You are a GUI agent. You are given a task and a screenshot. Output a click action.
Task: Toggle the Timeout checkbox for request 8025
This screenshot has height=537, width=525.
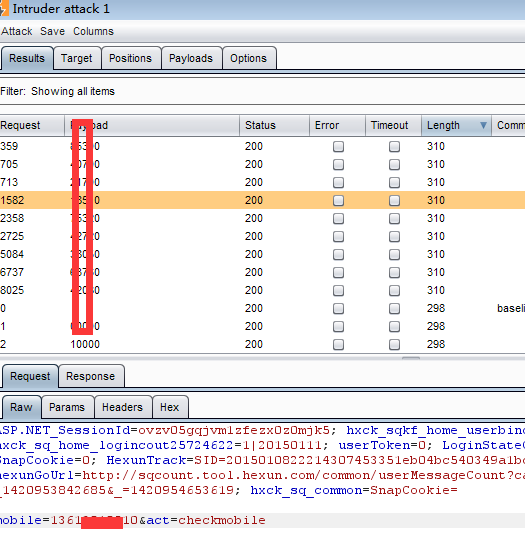coord(394,291)
